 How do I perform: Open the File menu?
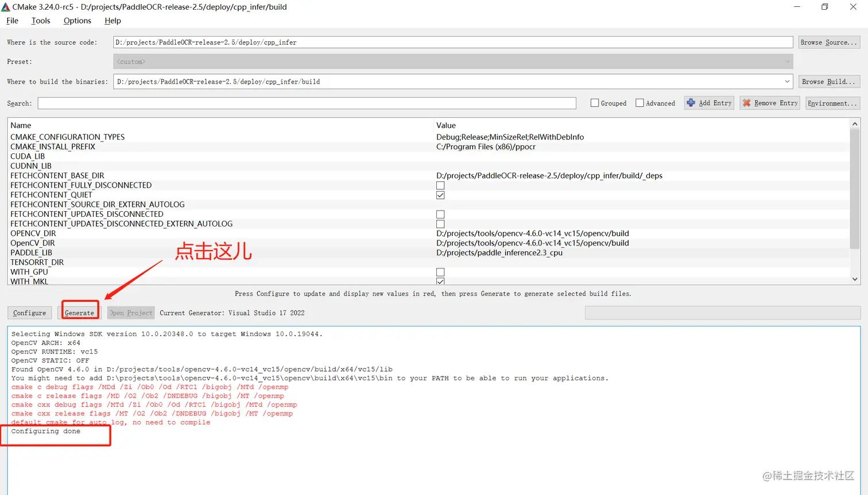pos(12,21)
